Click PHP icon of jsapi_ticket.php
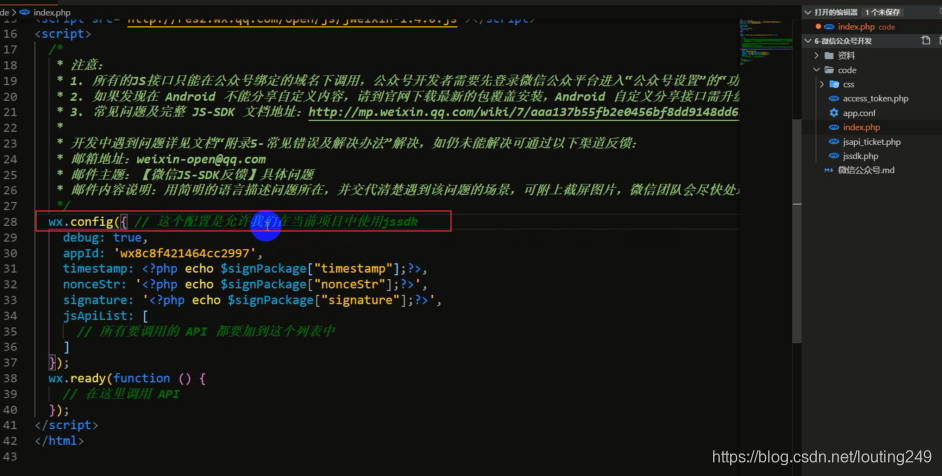942x476 pixels. (833, 142)
